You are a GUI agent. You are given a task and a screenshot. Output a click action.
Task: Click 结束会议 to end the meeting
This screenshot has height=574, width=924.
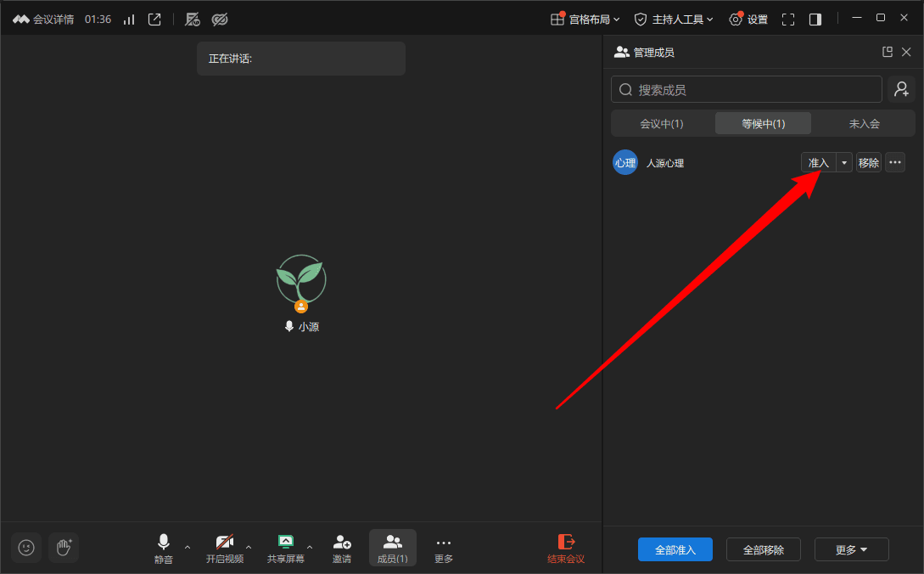pos(566,548)
